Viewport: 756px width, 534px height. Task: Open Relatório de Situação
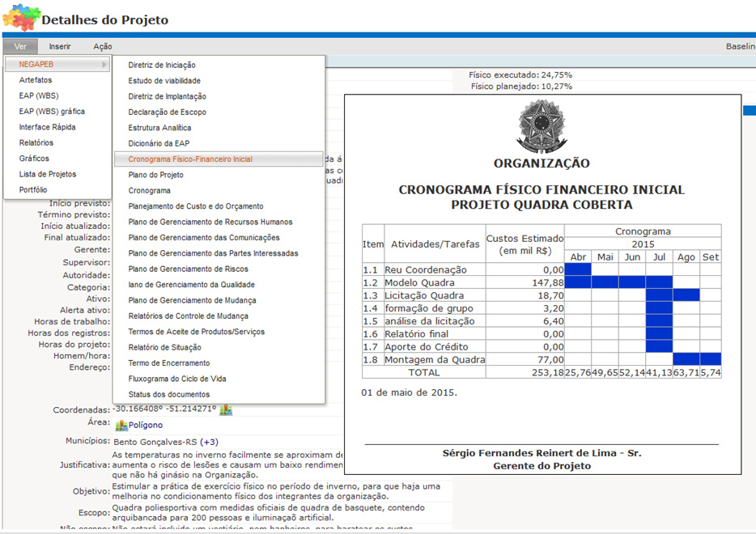click(x=165, y=347)
